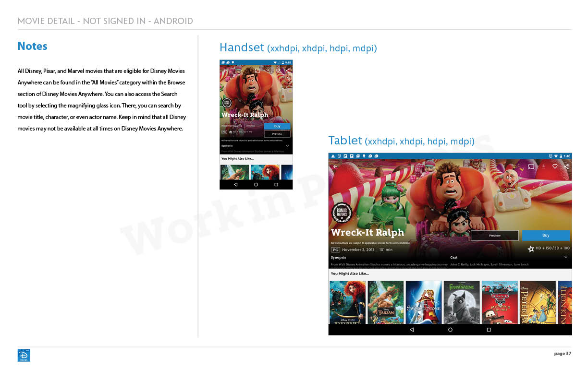Click the Wreck-It Ralph title on the handset
Image resolution: width=588 pixels, height=380 pixels.
245,115
